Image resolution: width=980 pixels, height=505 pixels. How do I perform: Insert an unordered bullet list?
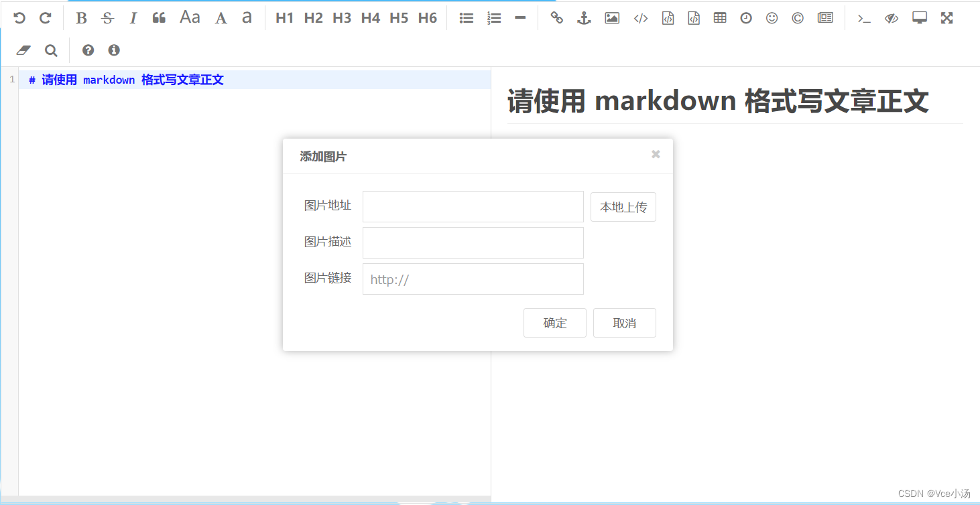467,18
